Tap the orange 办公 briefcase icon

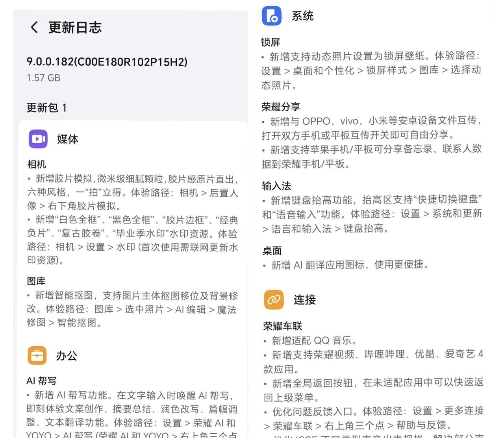click(x=37, y=356)
